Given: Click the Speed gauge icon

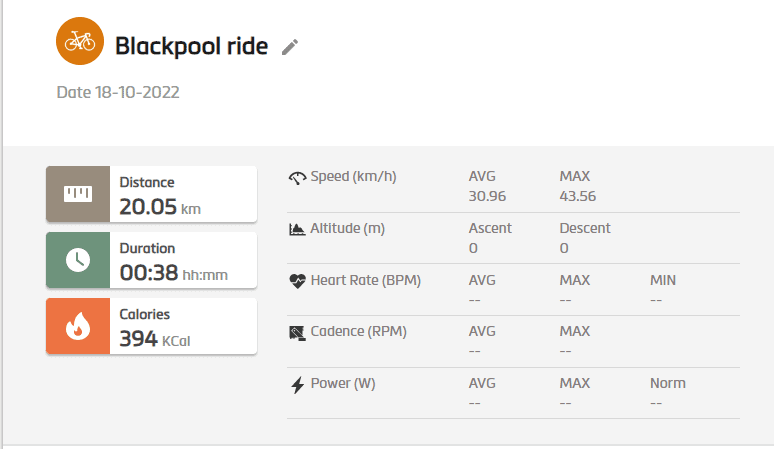Looking at the screenshot, I should pos(297,178).
